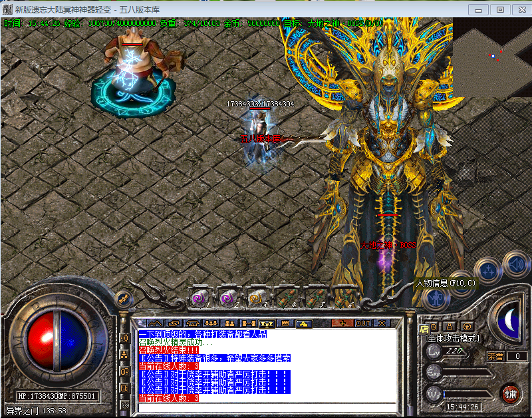
Task: Click the minimap in top-right corner
Action: point(492,58)
